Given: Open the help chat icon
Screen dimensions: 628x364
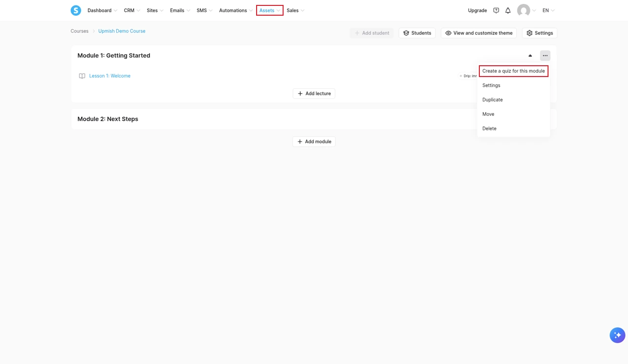Looking at the screenshot, I should point(496,10).
